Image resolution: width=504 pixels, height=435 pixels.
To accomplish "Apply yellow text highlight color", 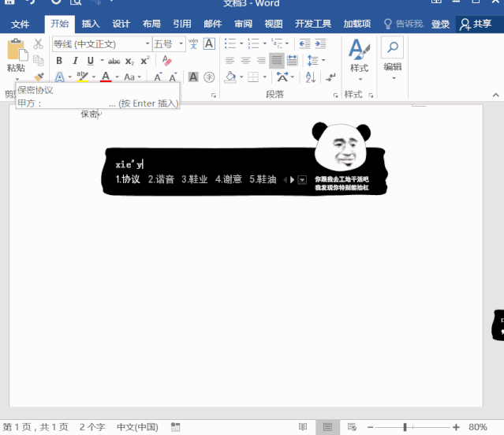I will click(x=82, y=77).
